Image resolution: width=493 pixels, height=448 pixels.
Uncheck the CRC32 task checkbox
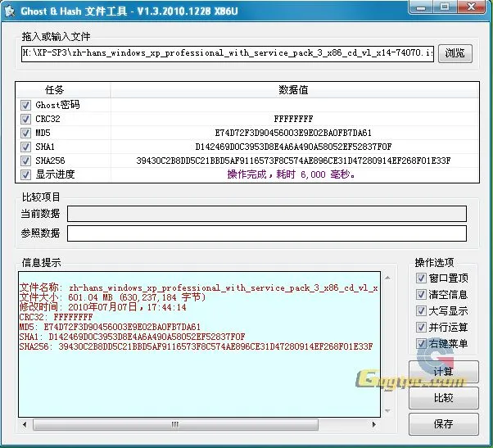(26, 119)
